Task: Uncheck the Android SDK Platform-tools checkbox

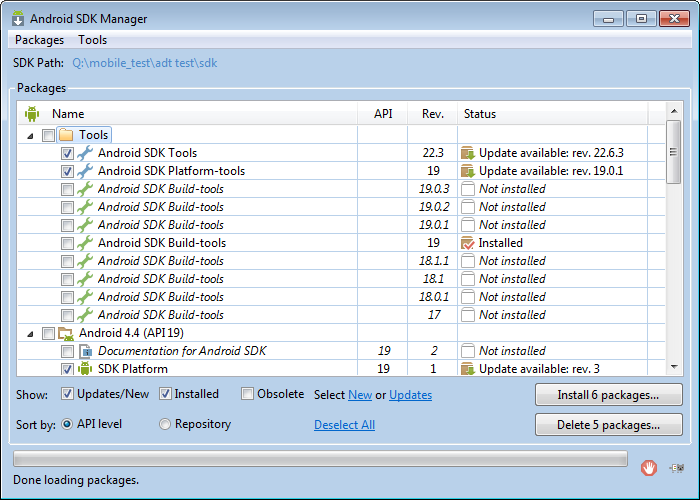Action: (x=67, y=171)
